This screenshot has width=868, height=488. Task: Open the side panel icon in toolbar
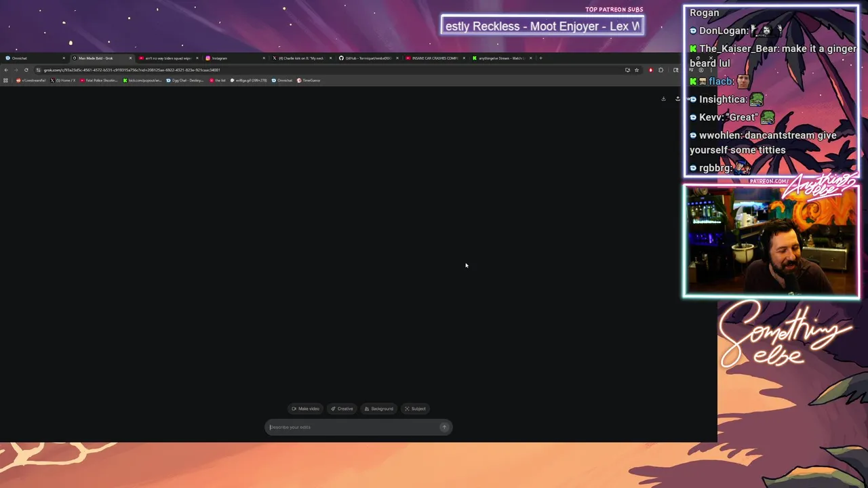[x=675, y=70]
